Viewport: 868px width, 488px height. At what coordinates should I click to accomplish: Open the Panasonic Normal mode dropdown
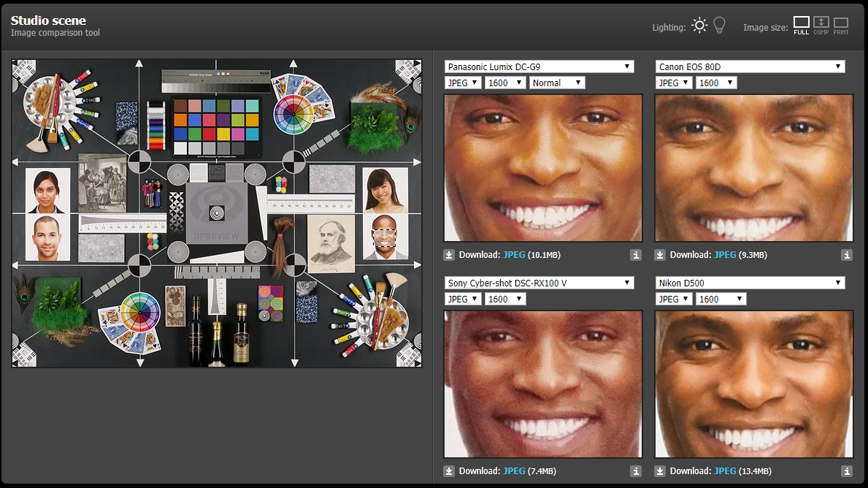coord(557,83)
